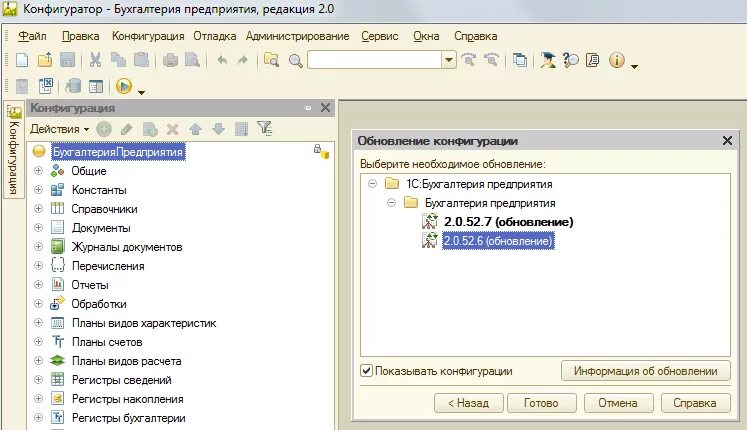Click the Cut scissors icon
This screenshot has width=747, height=430.
tap(95, 60)
